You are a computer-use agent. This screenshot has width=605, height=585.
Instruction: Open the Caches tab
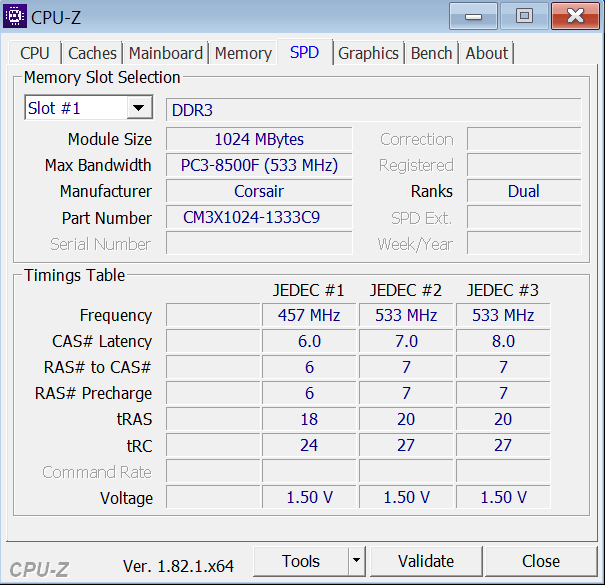(92, 53)
